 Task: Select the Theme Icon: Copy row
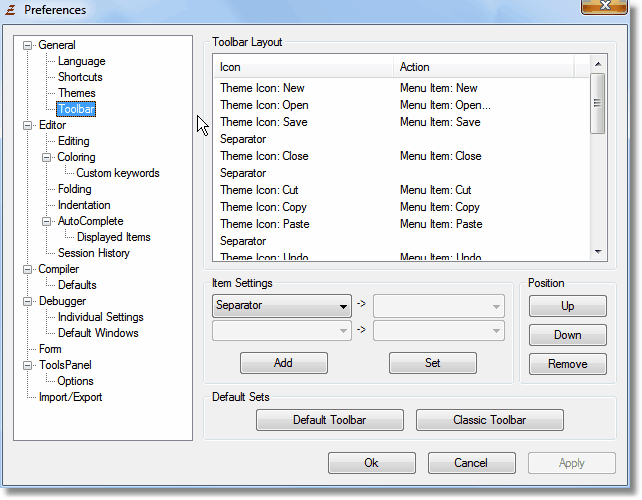[264, 207]
